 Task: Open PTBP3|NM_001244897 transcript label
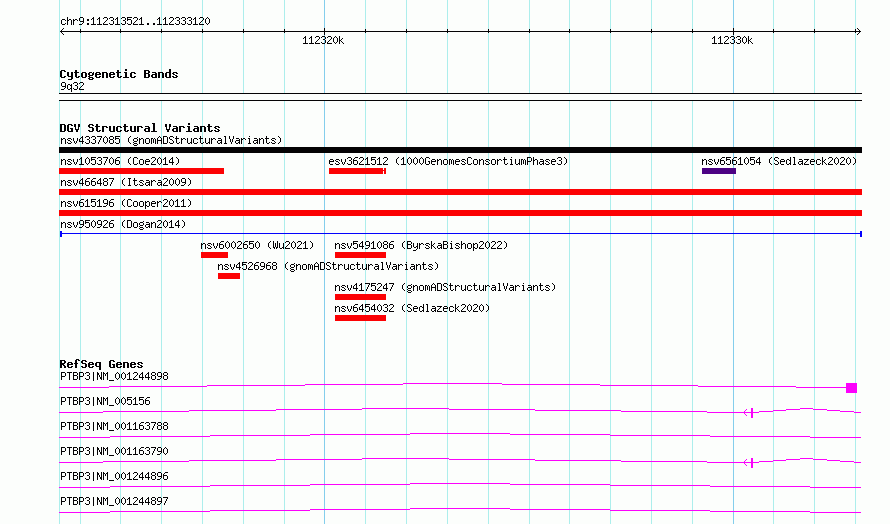click(114, 501)
